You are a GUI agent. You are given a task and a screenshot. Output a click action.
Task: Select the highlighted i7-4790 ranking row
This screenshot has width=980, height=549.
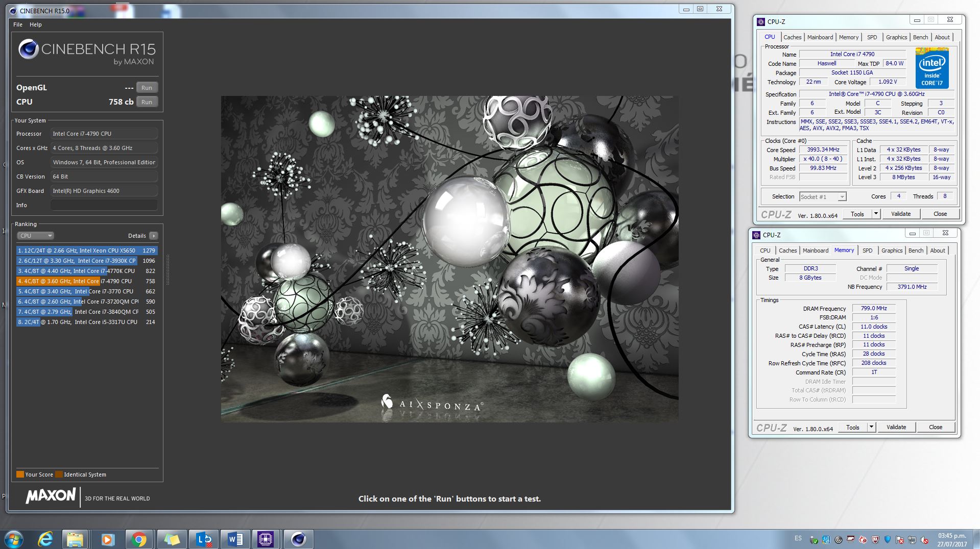pos(87,281)
